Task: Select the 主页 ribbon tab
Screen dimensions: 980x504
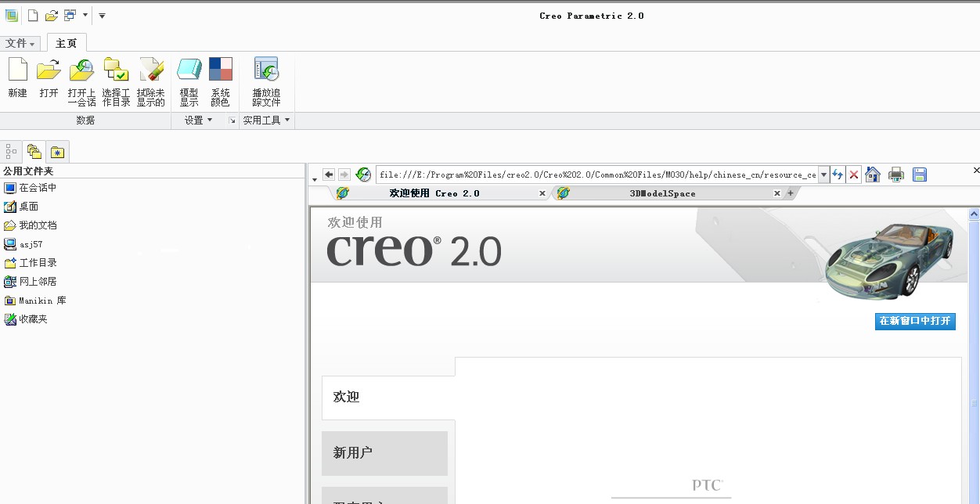Action: (67, 43)
